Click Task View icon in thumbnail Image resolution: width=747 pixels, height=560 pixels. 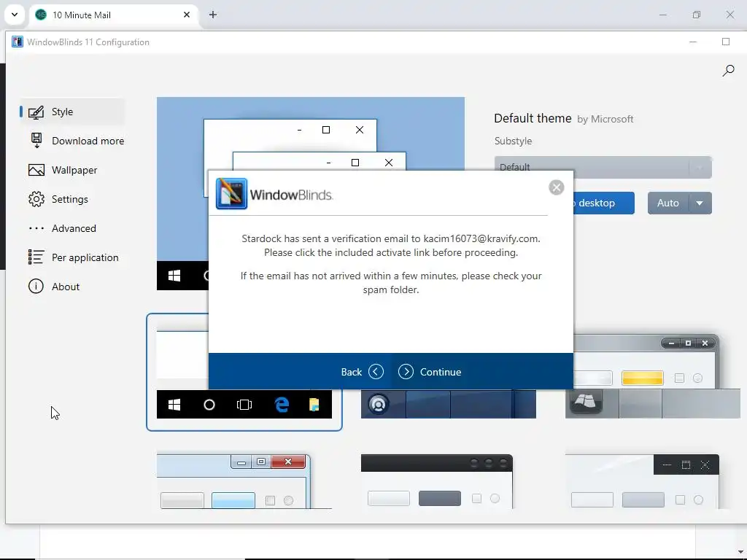click(x=244, y=405)
